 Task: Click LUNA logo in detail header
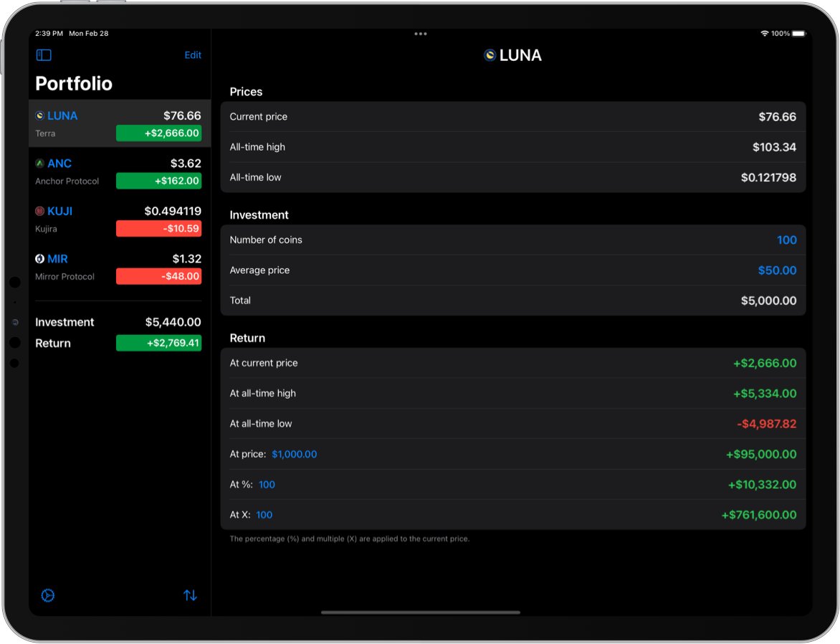click(490, 55)
